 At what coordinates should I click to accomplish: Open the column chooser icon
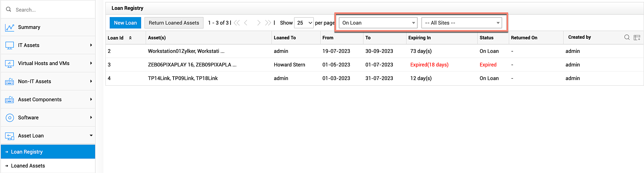click(x=637, y=37)
